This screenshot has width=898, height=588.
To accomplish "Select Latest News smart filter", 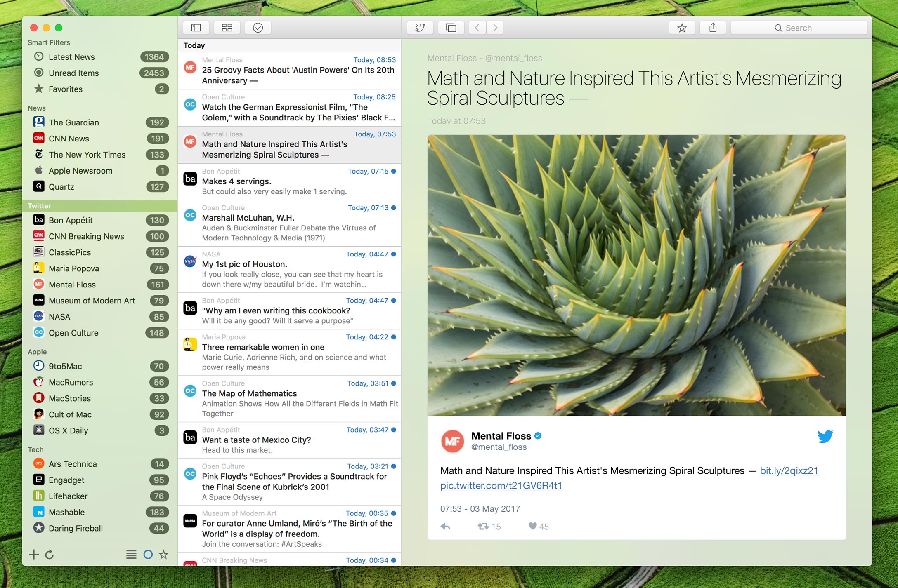I will (x=100, y=57).
